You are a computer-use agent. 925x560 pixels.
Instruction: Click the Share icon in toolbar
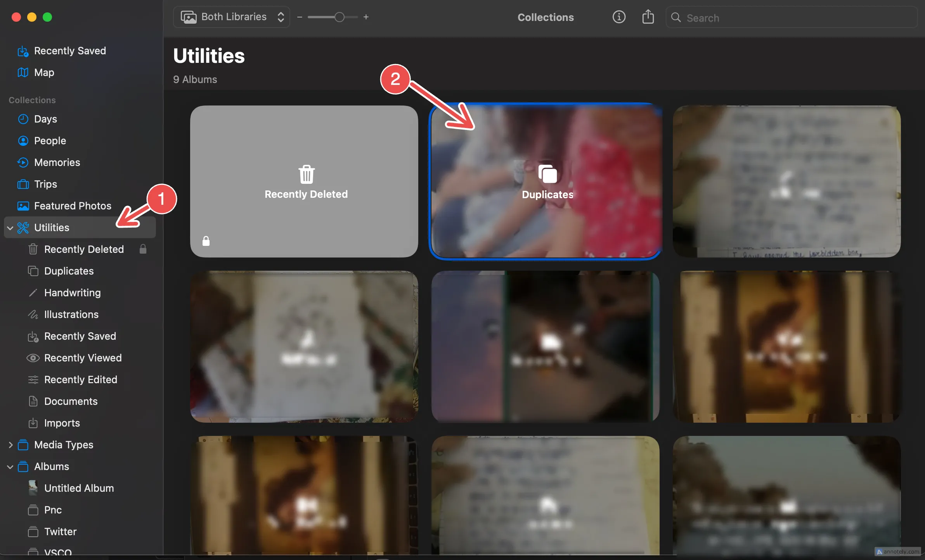coord(648,17)
